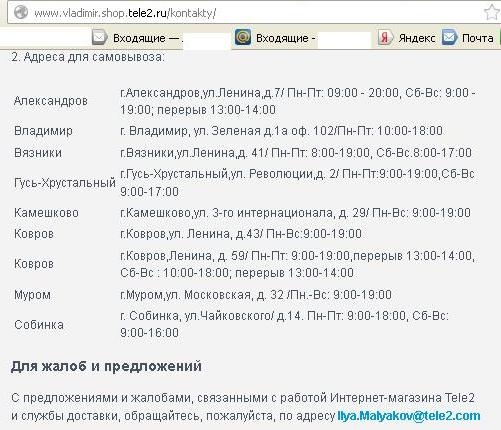Click the address г.Ковров, Ленина, д. 59
Screen dimensions: 501x430
tap(183, 256)
